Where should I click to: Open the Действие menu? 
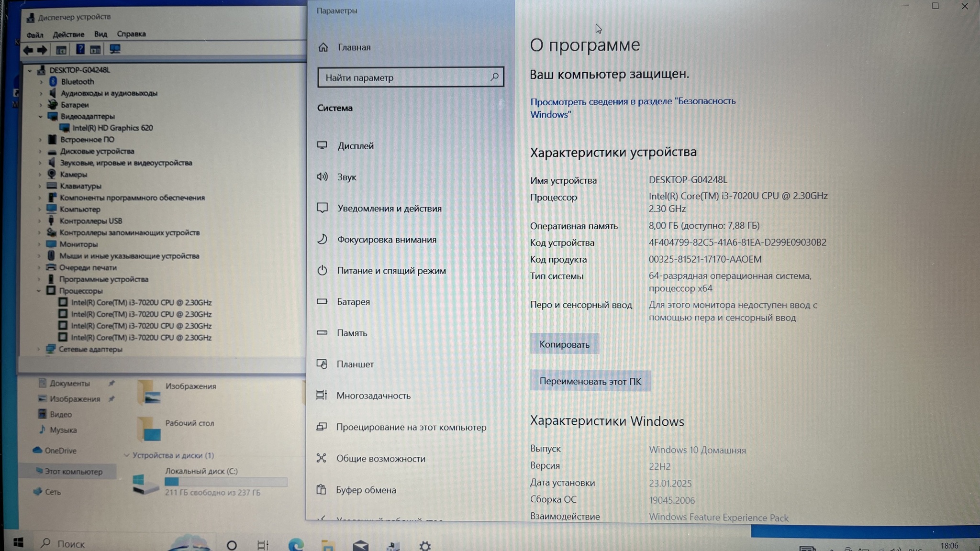pos(68,34)
